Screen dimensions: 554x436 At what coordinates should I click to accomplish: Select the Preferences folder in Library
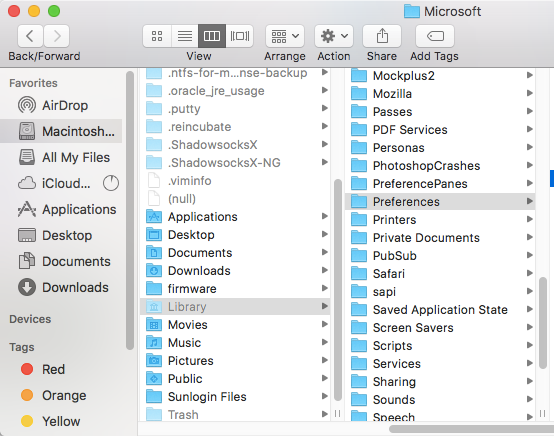tap(440, 201)
